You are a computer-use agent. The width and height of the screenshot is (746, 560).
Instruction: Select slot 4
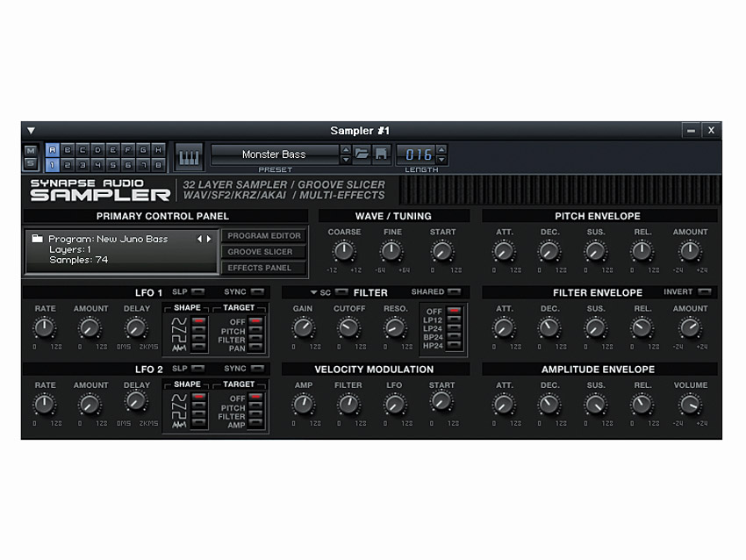pyautogui.click(x=97, y=165)
